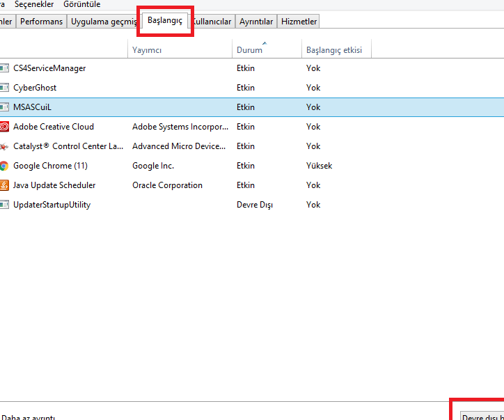Click Yok impact in CyberGhost row
This screenshot has height=420, width=504.
313,88
